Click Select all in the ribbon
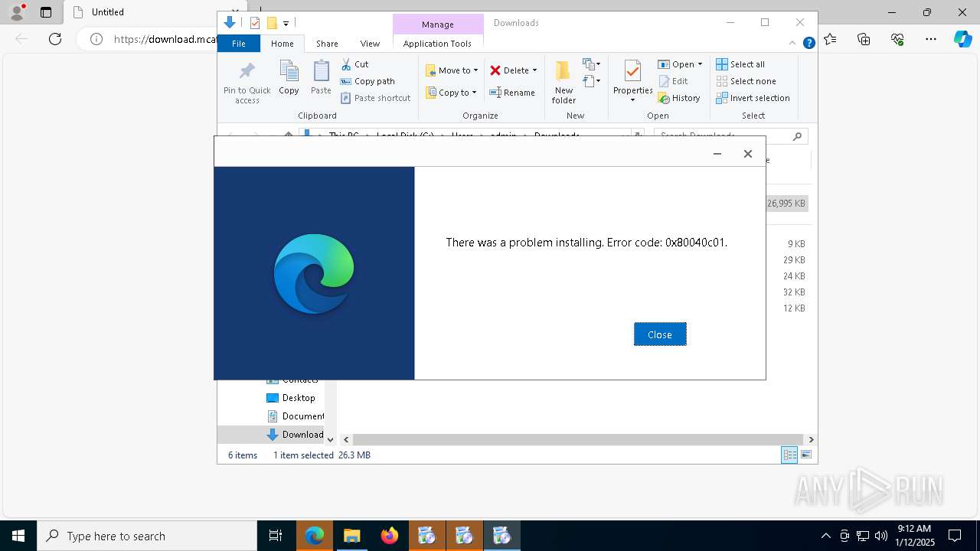980x551 pixels. click(740, 64)
